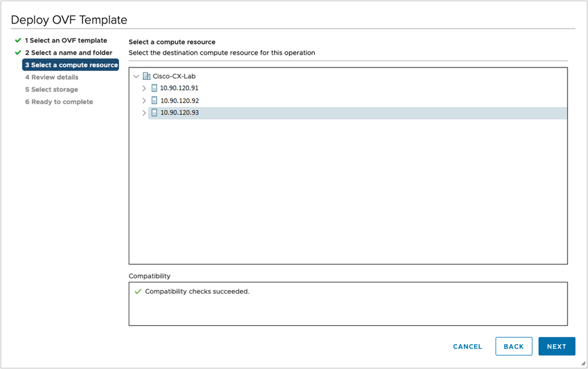Viewport: 588px width, 369px height.
Task: Click the green checkmark beside step 2
Action: pyautogui.click(x=18, y=53)
